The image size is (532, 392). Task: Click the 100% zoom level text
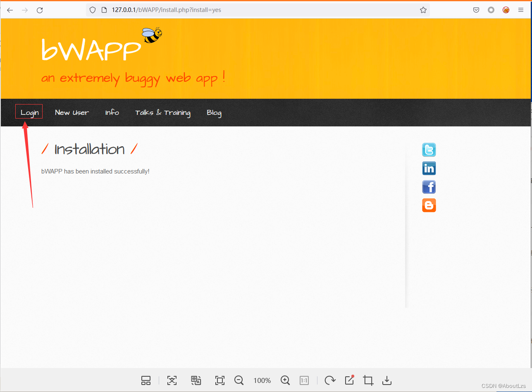[262, 380]
